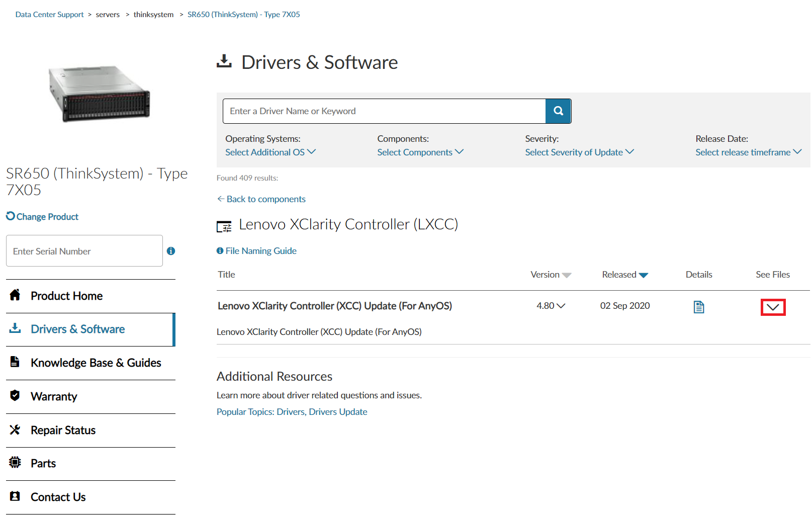Image resolution: width=812 pixels, height=515 pixels.
Task: Open Contact Us section
Action: [x=91, y=497]
